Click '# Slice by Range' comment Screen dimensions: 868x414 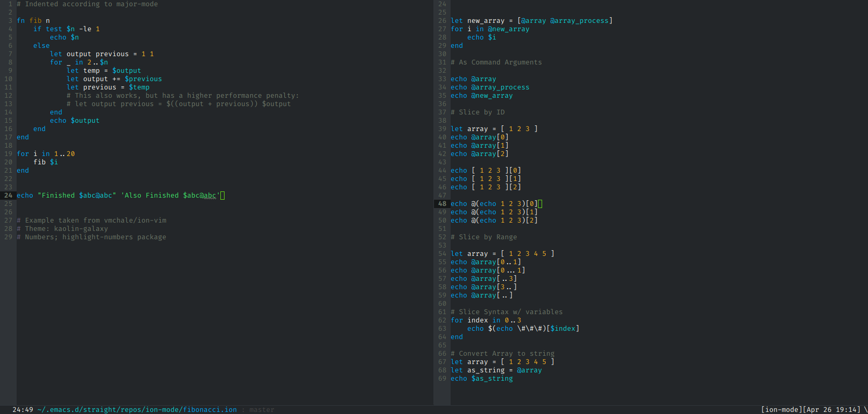click(484, 237)
